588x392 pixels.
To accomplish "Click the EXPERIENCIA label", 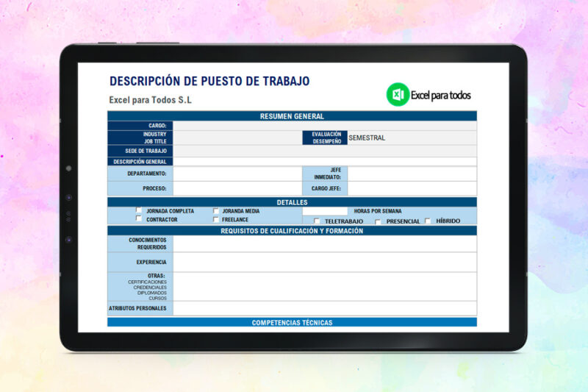I will 151,263.
